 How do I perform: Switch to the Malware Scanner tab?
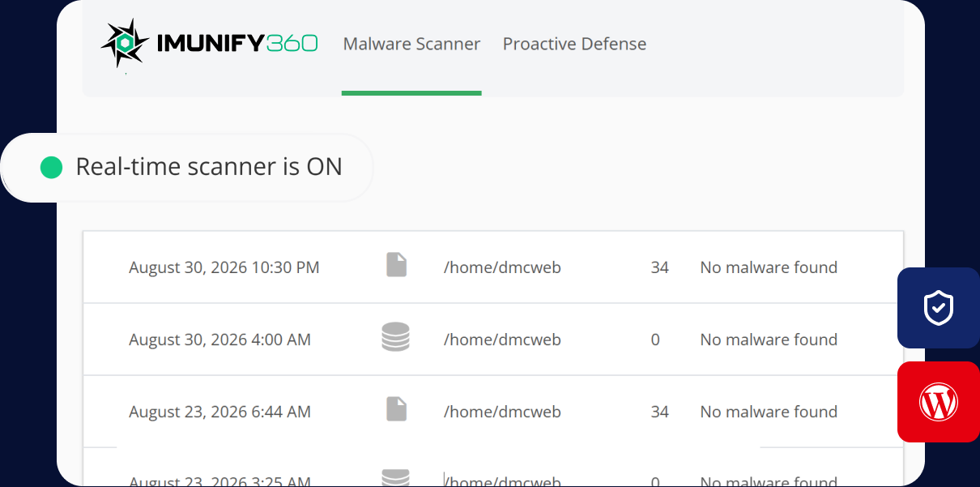point(411,44)
